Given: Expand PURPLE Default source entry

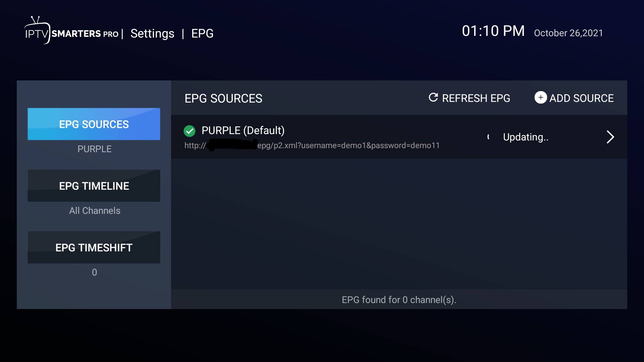Looking at the screenshot, I should [x=610, y=136].
